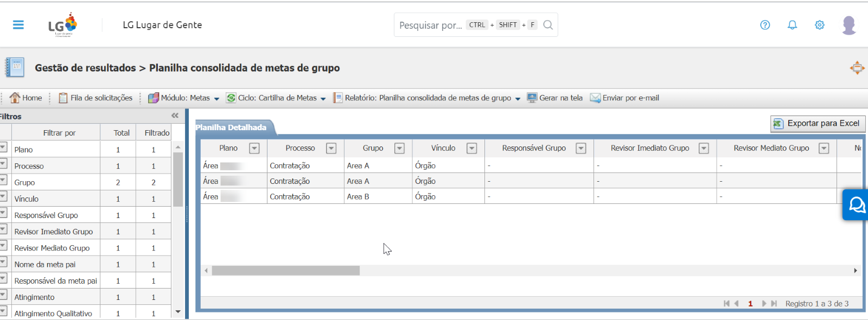Image resolution: width=868 pixels, height=320 pixels.
Task: Open the notifications bell
Action: [793, 25]
